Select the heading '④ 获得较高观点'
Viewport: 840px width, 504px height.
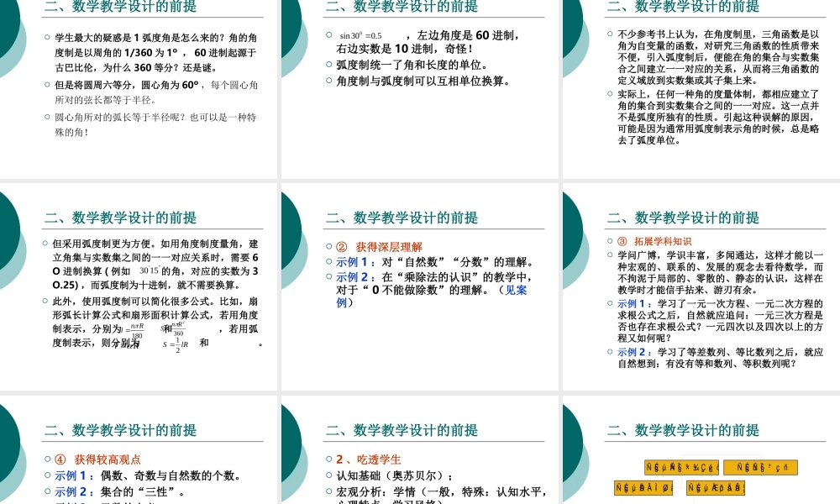(97, 459)
